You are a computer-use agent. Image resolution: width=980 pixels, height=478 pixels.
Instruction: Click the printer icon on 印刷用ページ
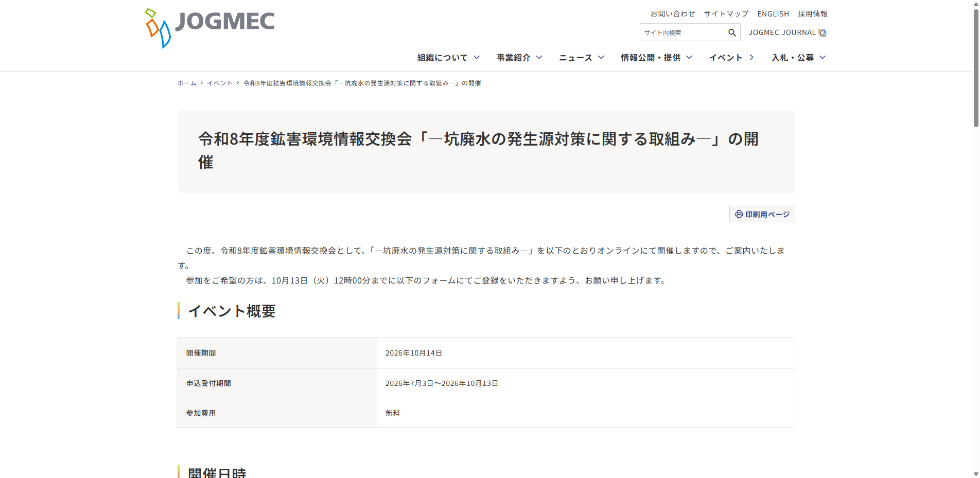739,214
